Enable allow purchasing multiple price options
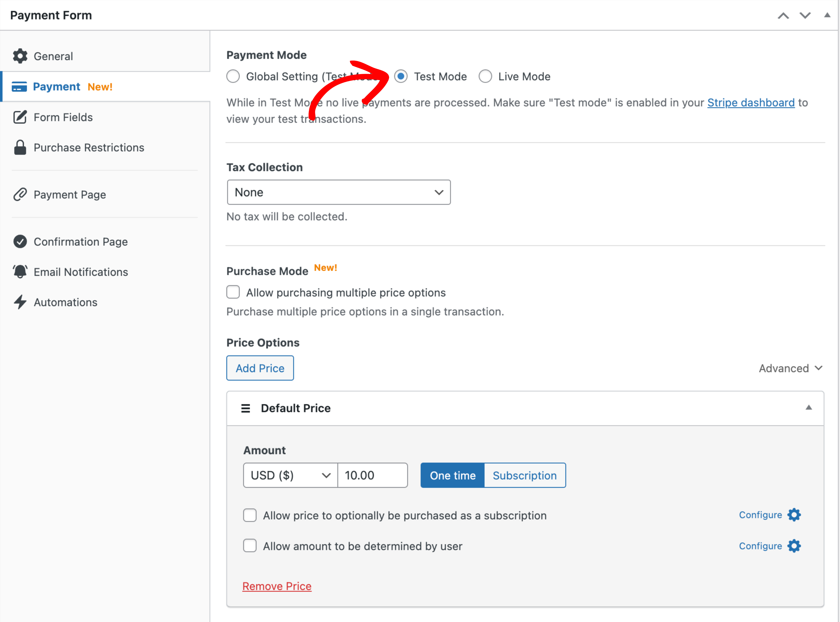Viewport: 840px width, 622px height. (x=233, y=292)
